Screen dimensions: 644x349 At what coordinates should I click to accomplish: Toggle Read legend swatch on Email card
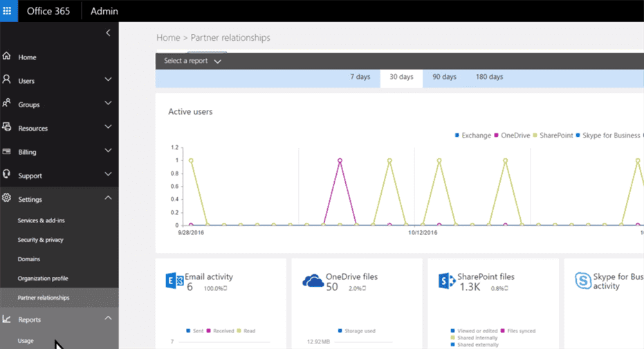tap(239, 330)
